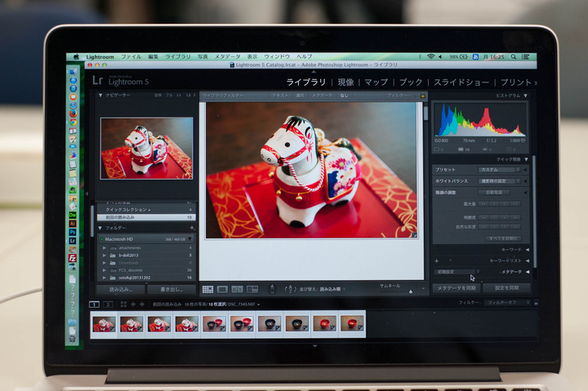
Task: Switch to the ブック module
Action: [411, 82]
